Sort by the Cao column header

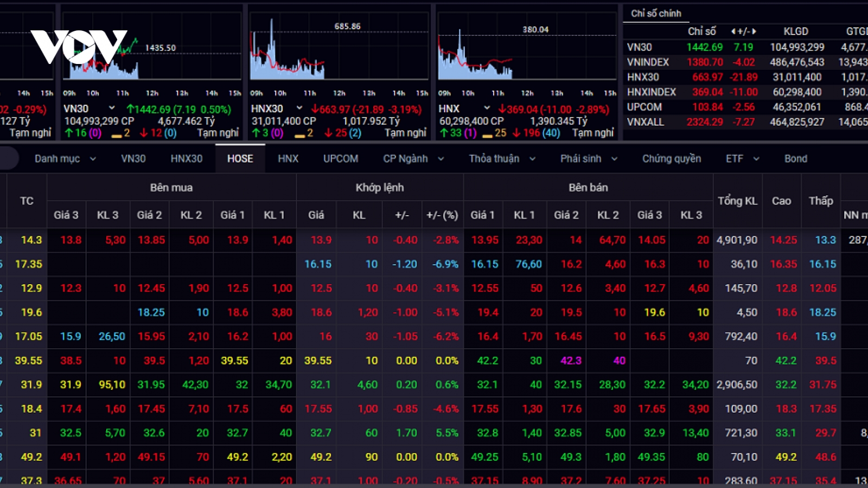pos(781,201)
